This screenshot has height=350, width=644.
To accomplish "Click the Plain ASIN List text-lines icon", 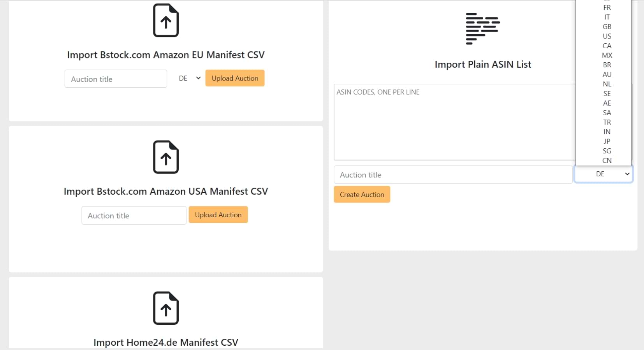I will coord(483,28).
